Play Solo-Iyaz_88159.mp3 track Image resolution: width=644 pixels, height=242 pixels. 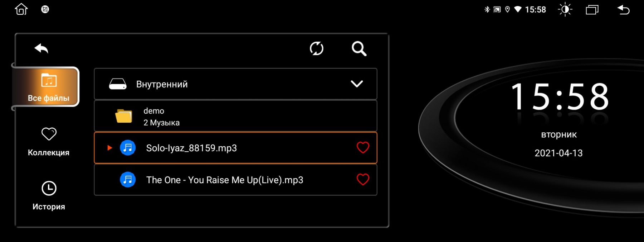click(235, 148)
